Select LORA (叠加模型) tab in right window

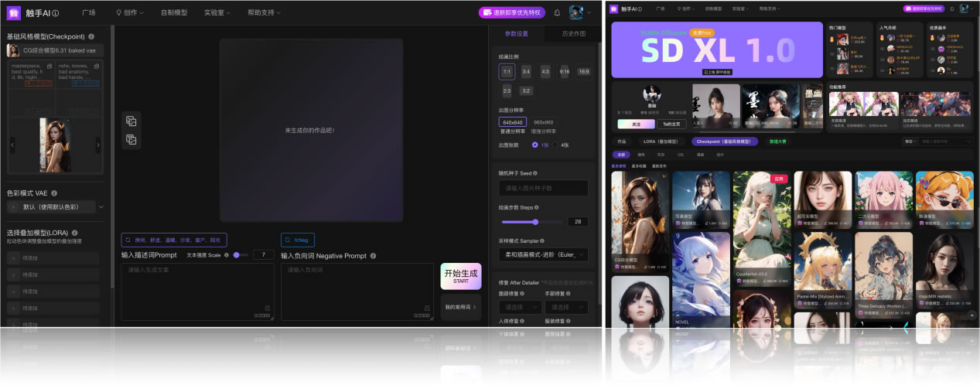point(661,141)
